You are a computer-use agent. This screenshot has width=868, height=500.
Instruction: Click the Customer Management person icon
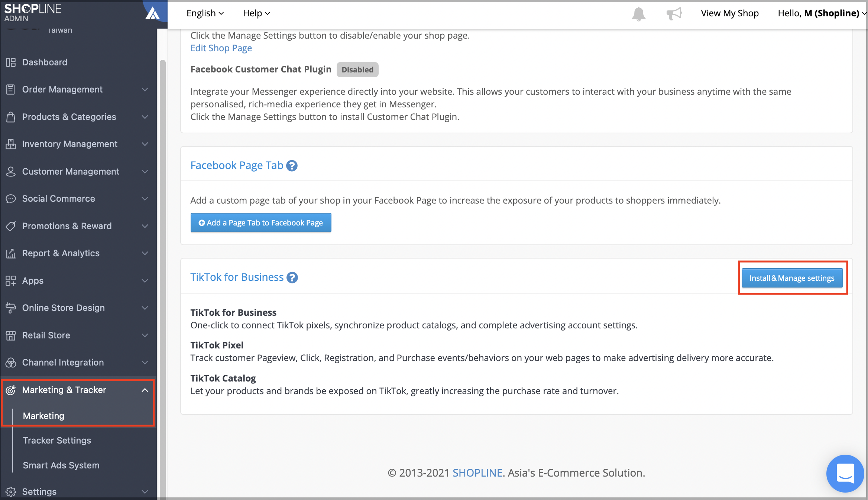coord(11,171)
